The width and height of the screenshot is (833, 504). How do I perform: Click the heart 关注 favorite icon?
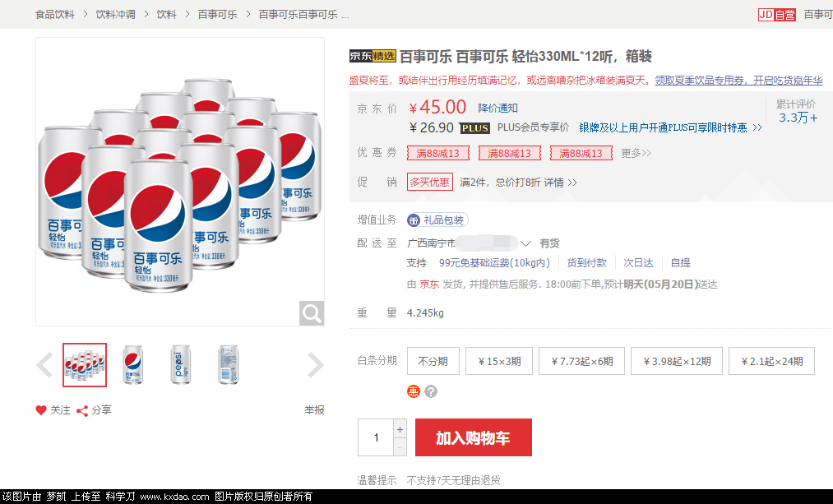pyautogui.click(x=41, y=410)
